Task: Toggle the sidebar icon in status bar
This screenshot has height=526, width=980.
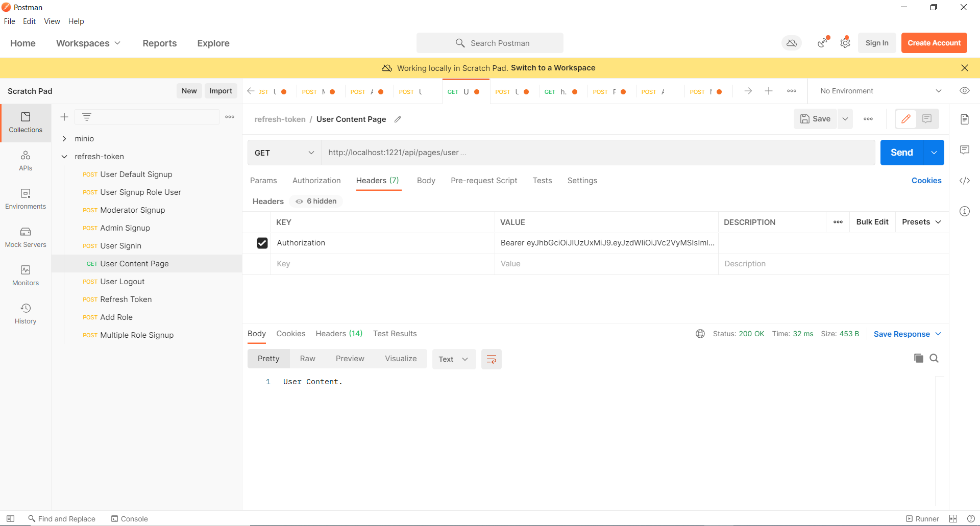Action: [10, 518]
